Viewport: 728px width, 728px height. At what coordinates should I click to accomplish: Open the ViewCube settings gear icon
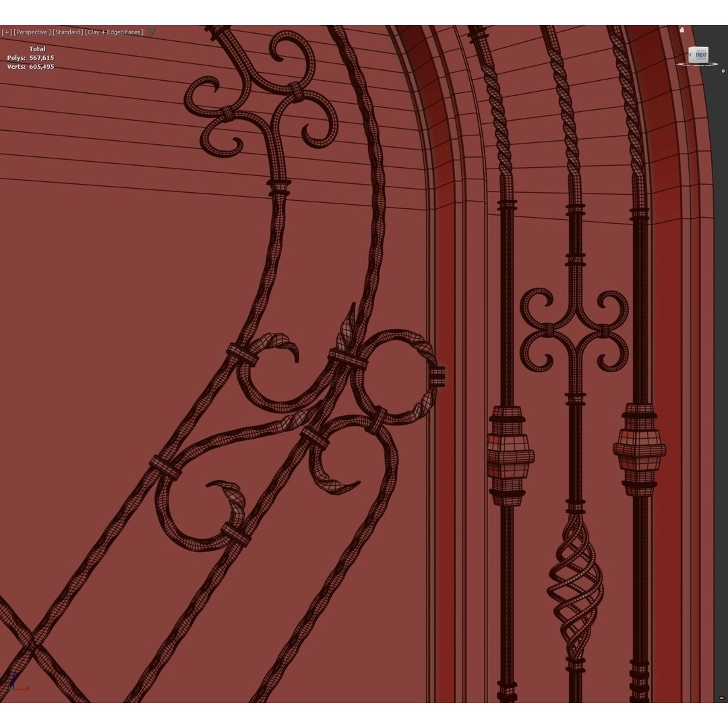pyautogui.click(x=723, y=71)
